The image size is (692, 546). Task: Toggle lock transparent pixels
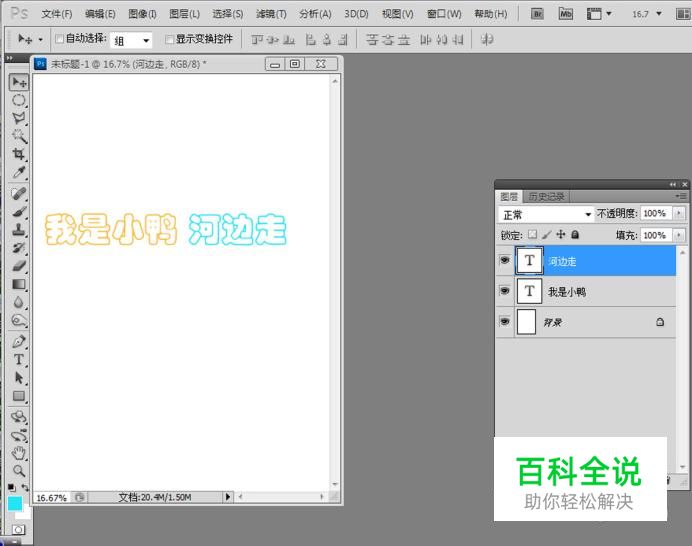tap(533, 234)
